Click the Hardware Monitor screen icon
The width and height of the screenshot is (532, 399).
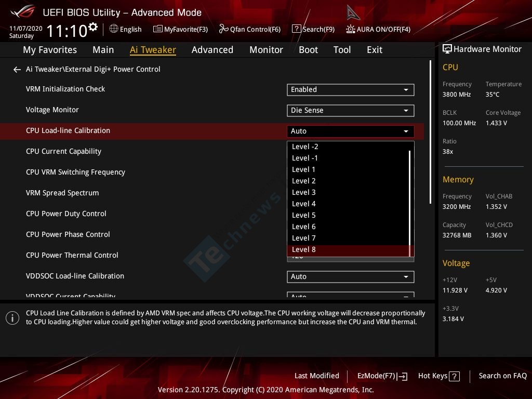coord(447,49)
